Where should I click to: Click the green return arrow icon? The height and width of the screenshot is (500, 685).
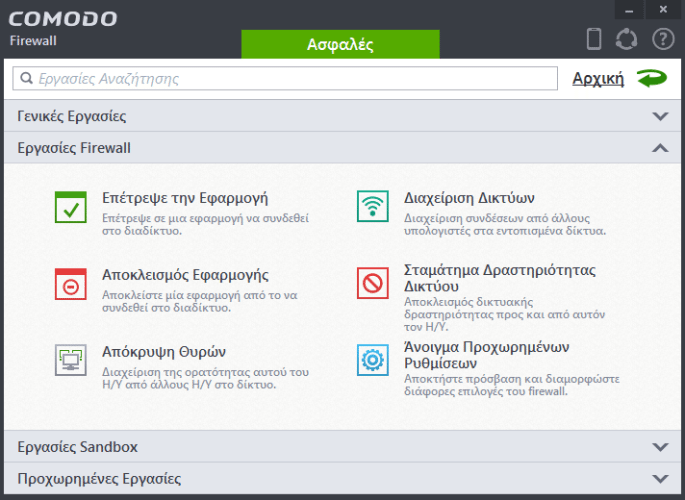click(652, 79)
